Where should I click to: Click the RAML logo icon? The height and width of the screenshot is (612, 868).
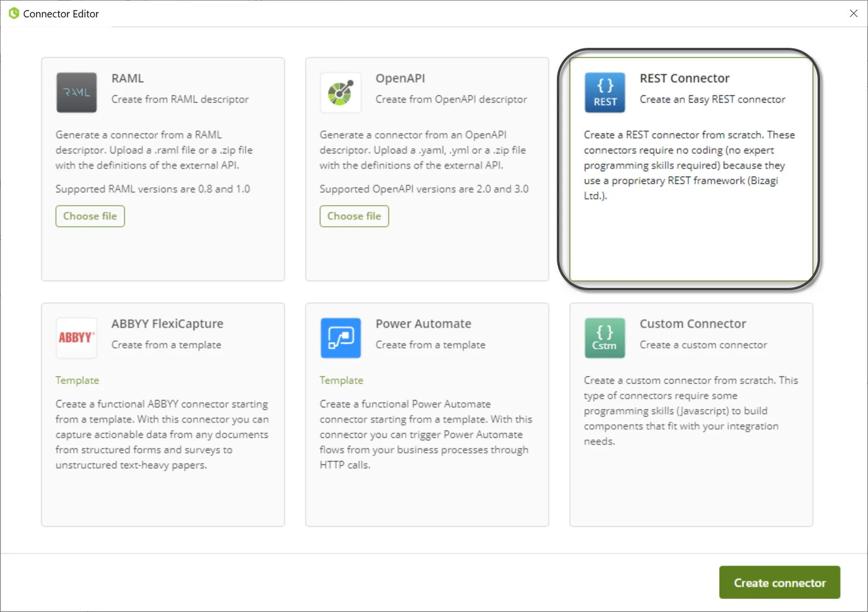point(76,93)
